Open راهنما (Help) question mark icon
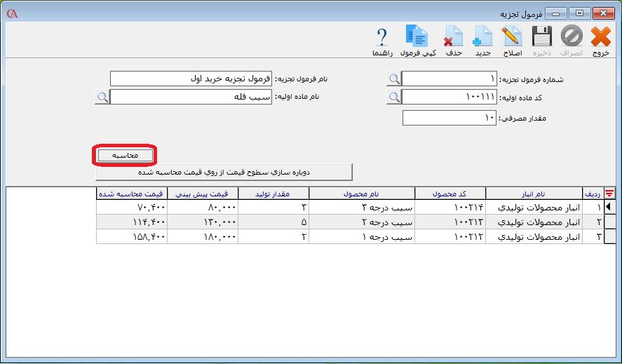The height and width of the screenshot is (364, 622). coord(381,37)
